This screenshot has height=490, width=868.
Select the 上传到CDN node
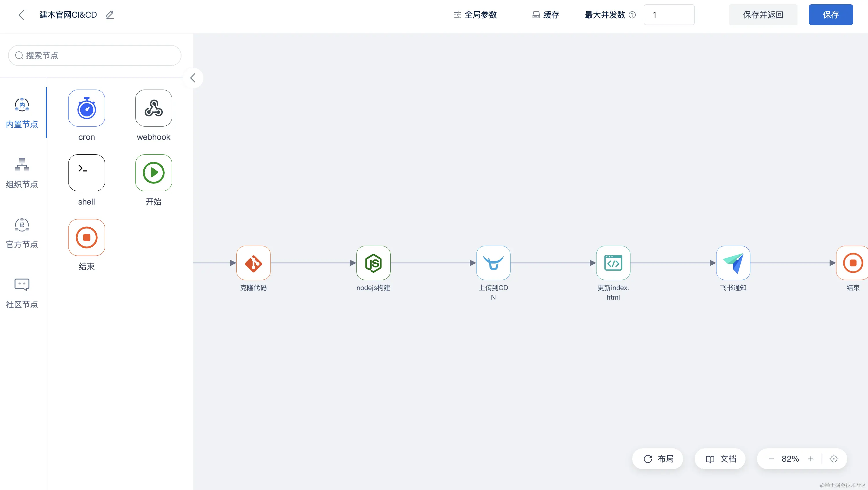point(493,263)
